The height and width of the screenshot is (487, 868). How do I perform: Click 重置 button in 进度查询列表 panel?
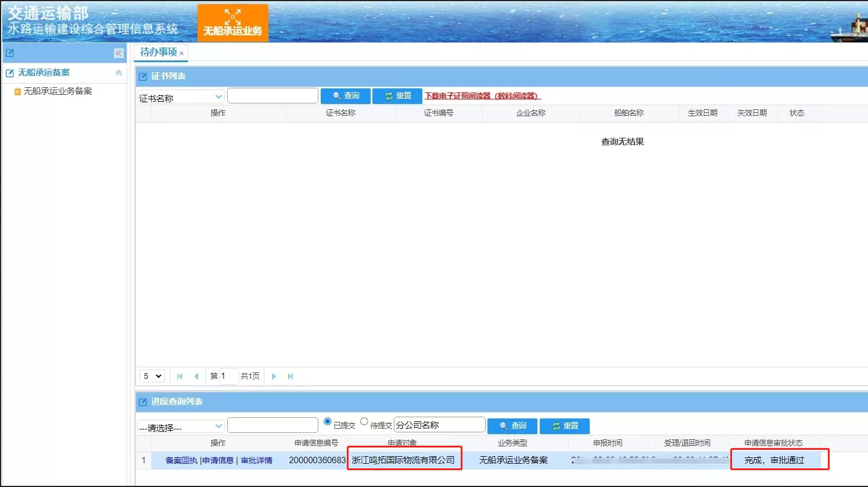[x=565, y=426]
